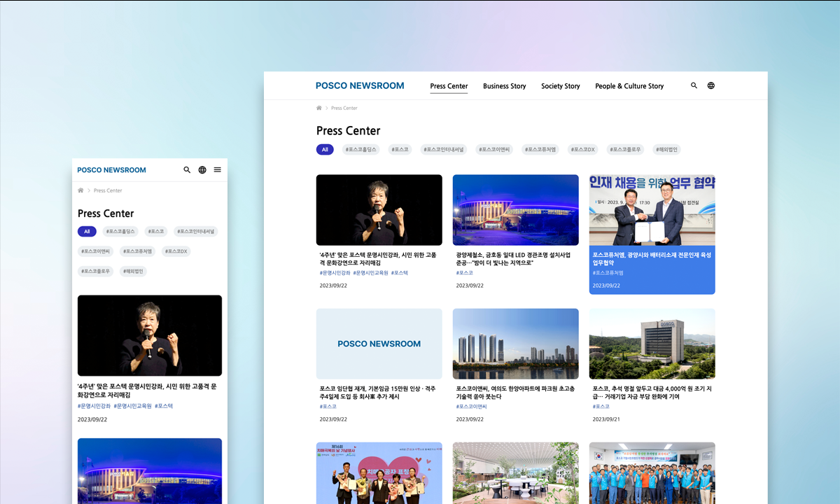Image resolution: width=840 pixels, height=504 pixels.
Task: Open 광양제철소 금호동 LED article title
Action: 513,259
